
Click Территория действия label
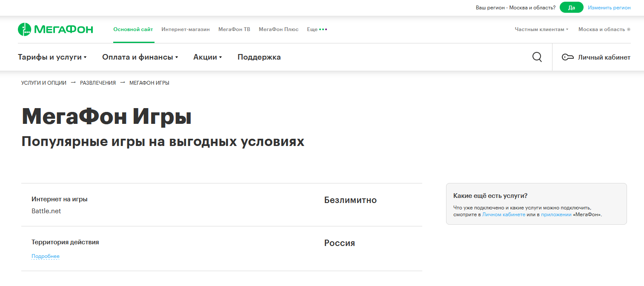tap(65, 242)
